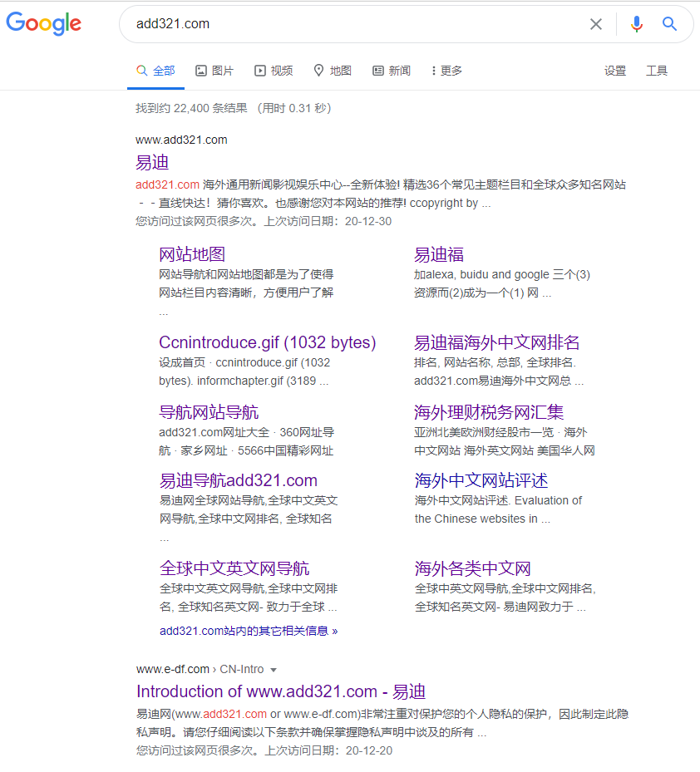Switch to the 视频 videos tab
This screenshot has height=772, width=700.
point(274,71)
